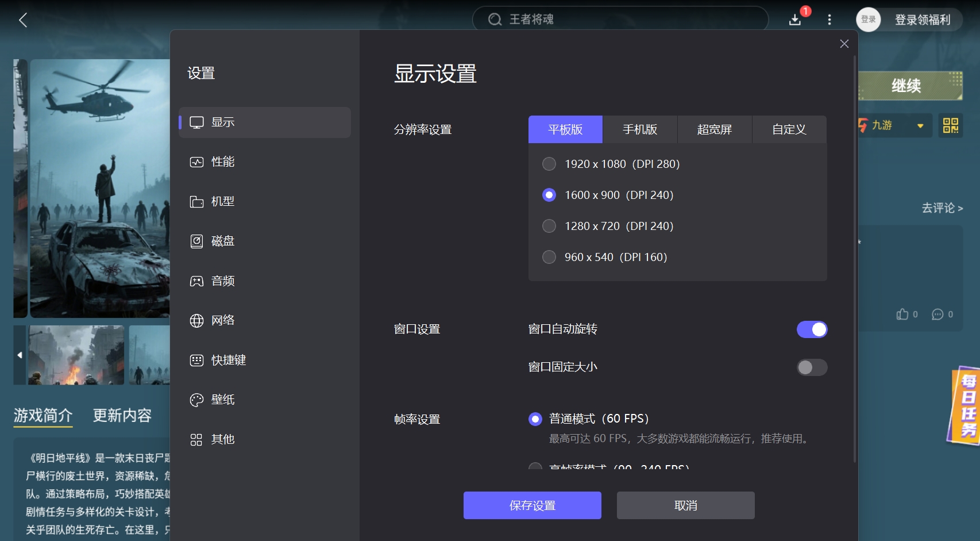Viewport: 980px width, 541px height.
Task: Click 保存设置 button
Action: (x=533, y=505)
